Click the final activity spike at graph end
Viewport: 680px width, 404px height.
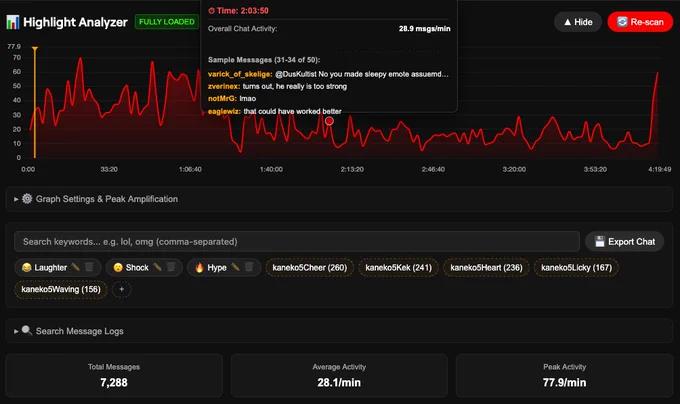pos(657,74)
